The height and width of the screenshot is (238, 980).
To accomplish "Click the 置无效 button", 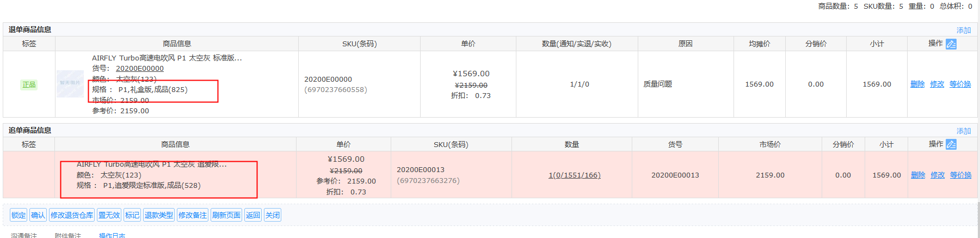I will pos(109,215).
